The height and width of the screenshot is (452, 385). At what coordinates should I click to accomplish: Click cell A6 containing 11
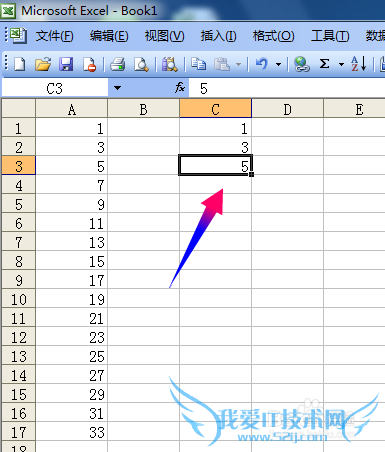click(72, 223)
